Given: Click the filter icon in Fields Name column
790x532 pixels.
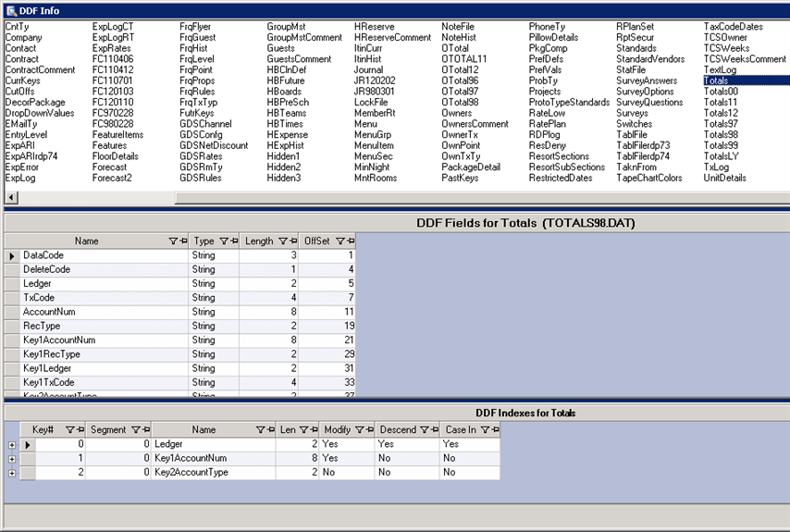Looking at the screenshot, I should 173,241.
